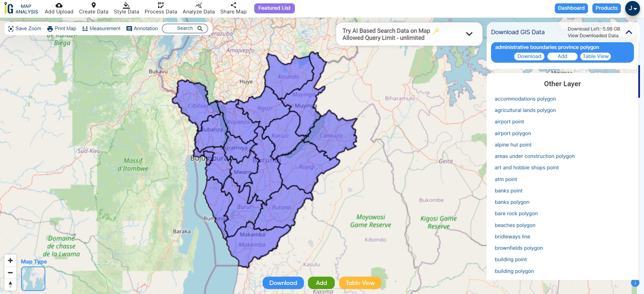Image resolution: width=644 pixels, height=294 pixels.
Task: Click the zoom out minus icon
Action: click(x=10, y=273)
